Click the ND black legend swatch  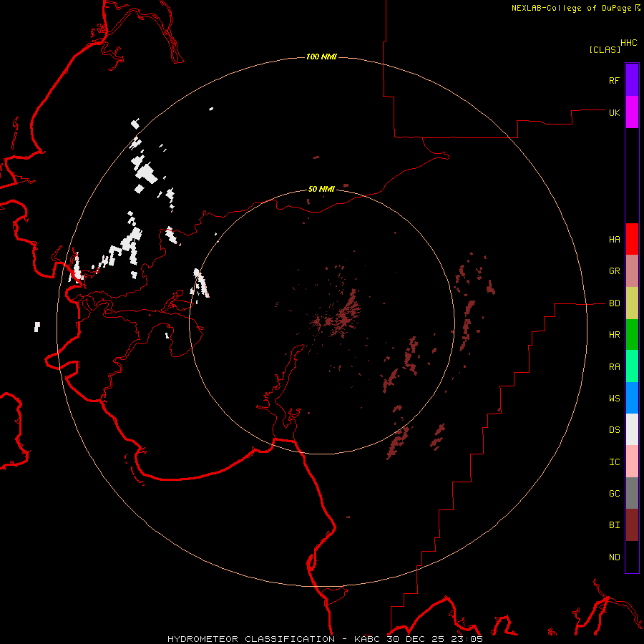pyautogui.click(x=632, y=557)
